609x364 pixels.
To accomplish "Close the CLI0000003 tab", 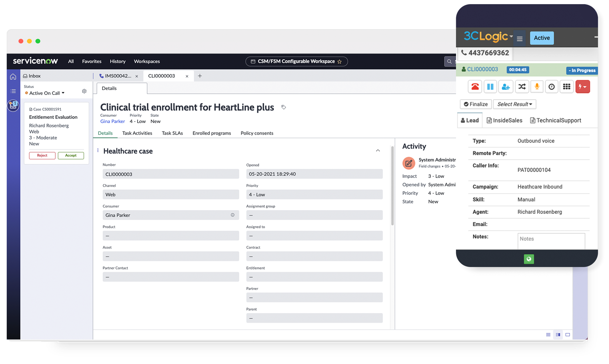I will pyautogui.click(x=187, y=76).
